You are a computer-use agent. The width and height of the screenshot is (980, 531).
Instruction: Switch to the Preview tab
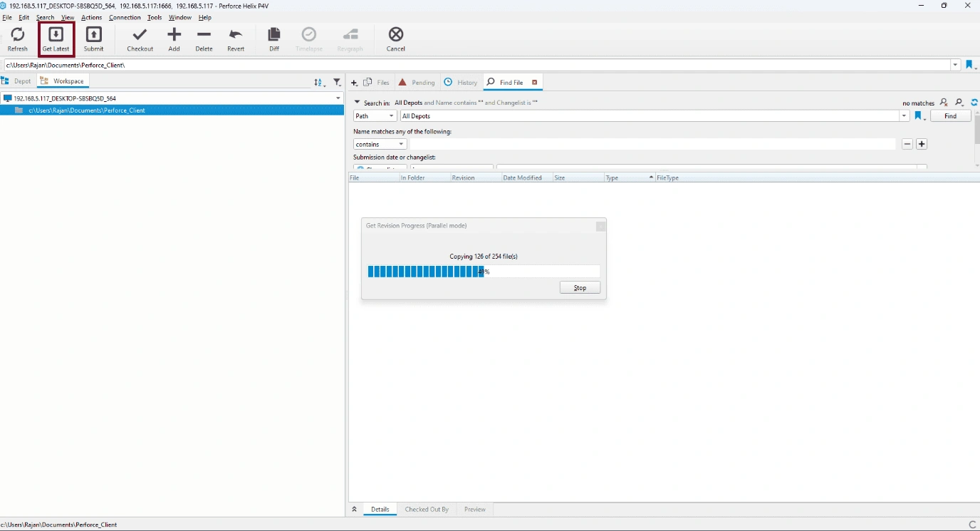point(475,510)
